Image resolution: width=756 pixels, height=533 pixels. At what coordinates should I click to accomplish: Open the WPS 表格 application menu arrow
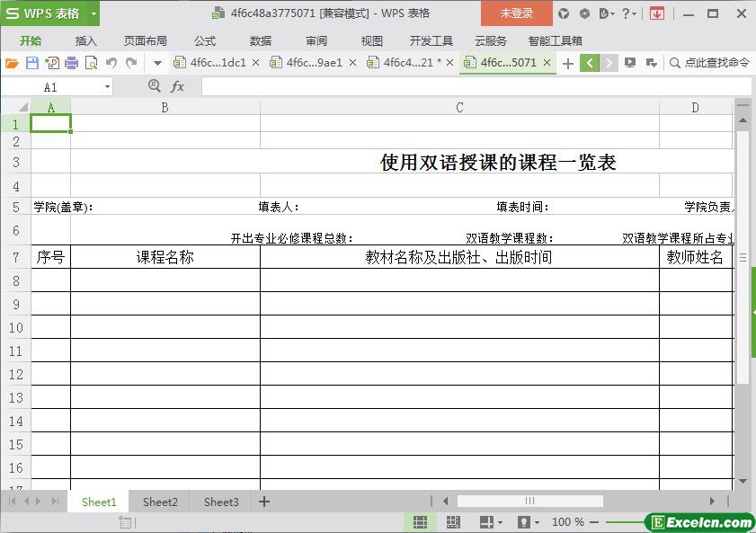[93, 13]
